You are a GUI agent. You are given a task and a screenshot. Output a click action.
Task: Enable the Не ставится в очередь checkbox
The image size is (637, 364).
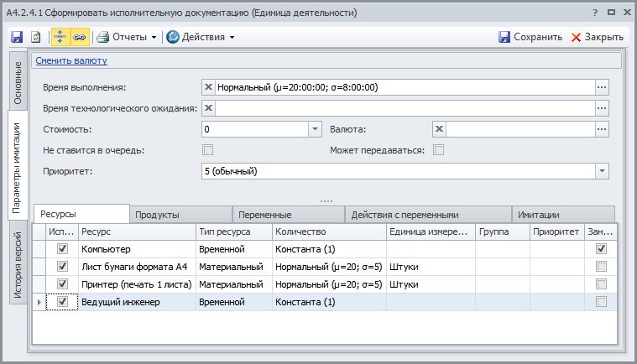pyautogui.click(x=208, y=150)
